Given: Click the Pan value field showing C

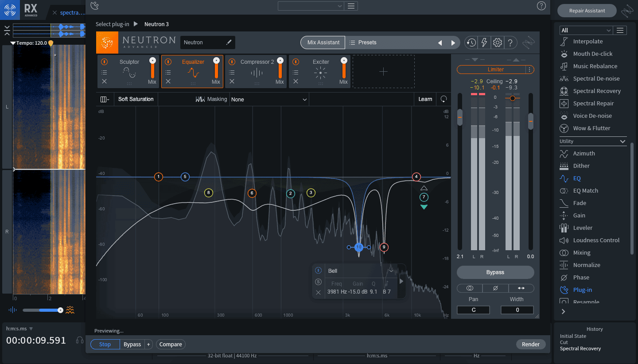Looking at the screenshot, I should (473, 310).
